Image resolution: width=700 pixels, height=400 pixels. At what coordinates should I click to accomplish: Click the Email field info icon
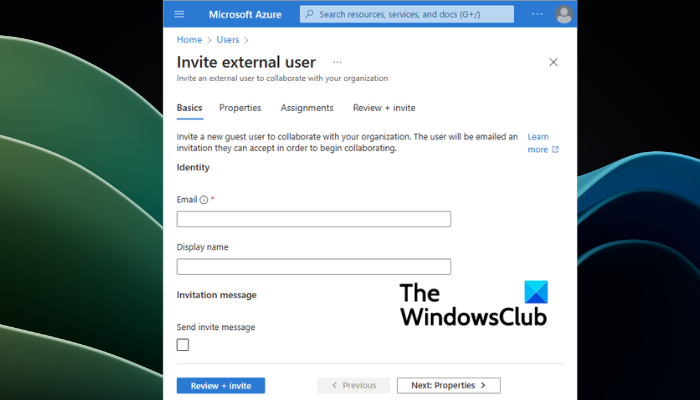204,200
